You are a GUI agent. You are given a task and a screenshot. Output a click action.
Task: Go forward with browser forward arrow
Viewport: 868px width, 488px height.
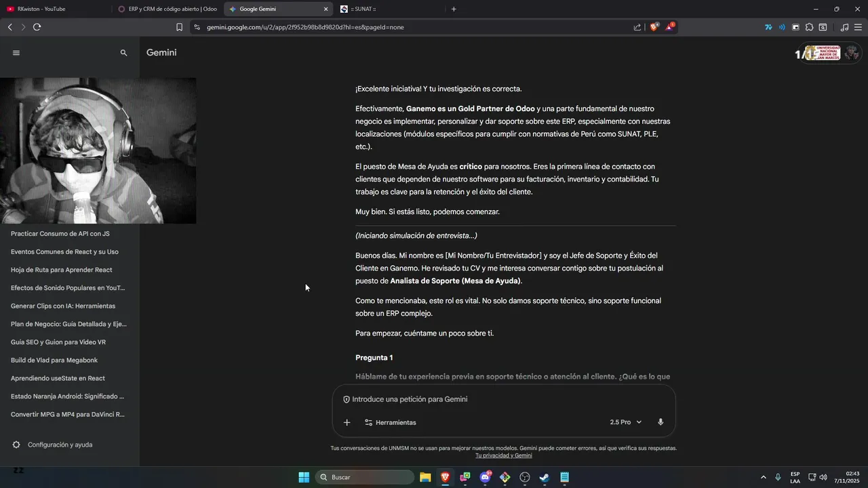coord(23,27)
